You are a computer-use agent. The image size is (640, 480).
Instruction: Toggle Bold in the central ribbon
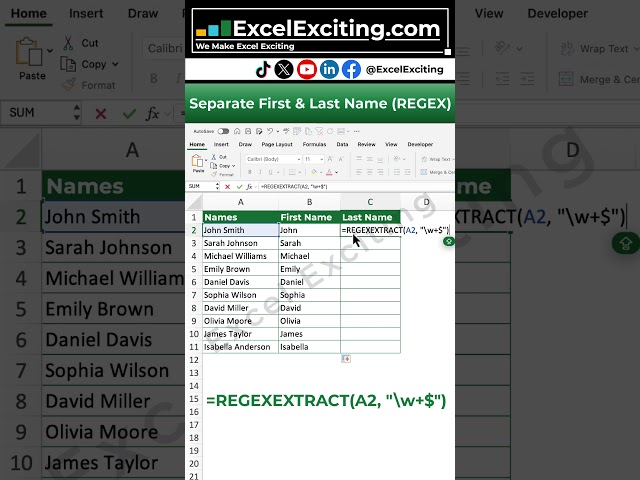click(x=250, y=172)
